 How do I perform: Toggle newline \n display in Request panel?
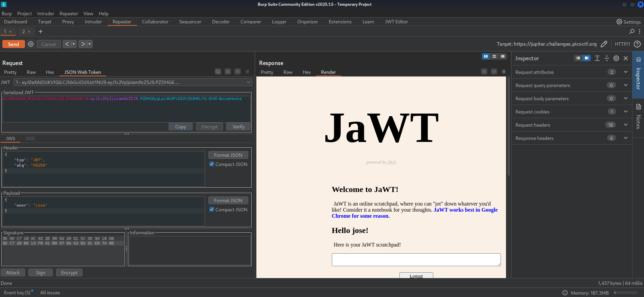coord(238,71)
